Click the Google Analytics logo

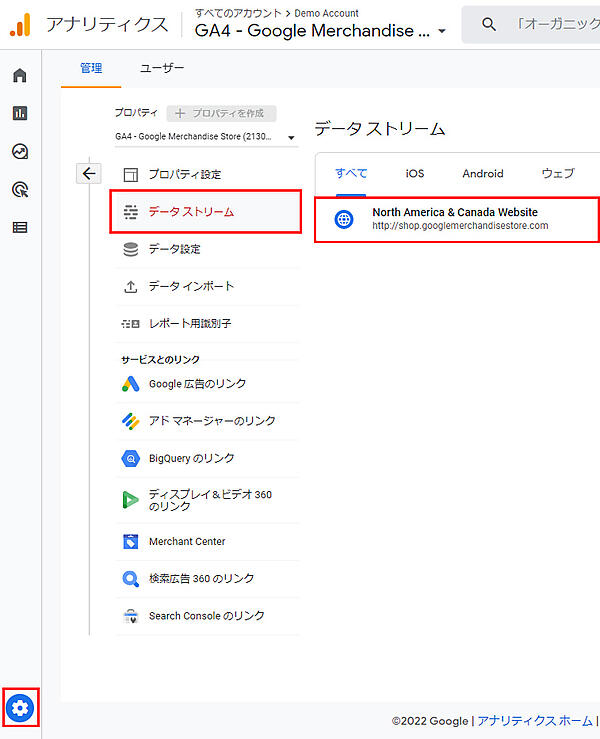pos(21,24)
